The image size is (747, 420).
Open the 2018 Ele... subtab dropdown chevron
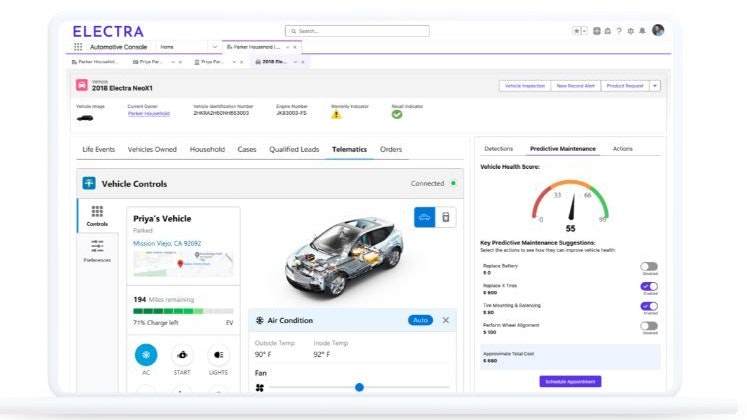pos(295,62)
